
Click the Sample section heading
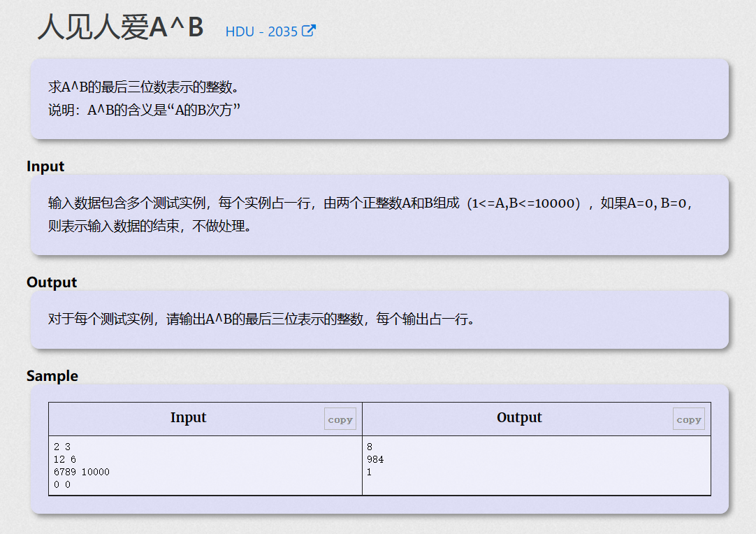point(52,376)
